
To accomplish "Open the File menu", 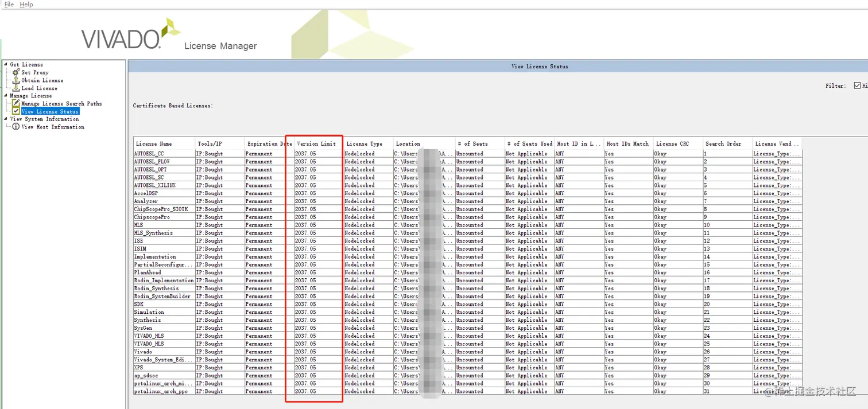I will [9, 4].
